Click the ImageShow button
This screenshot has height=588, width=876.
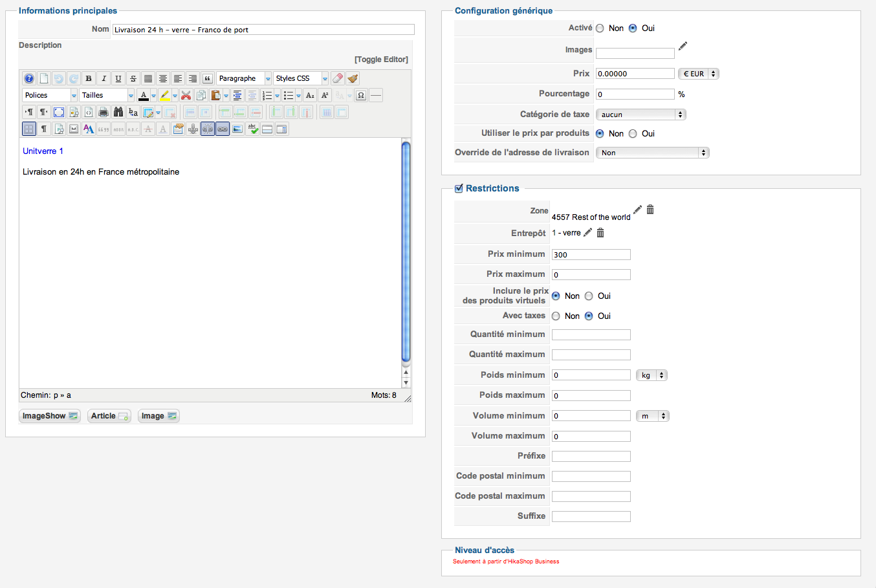(50, 416)
